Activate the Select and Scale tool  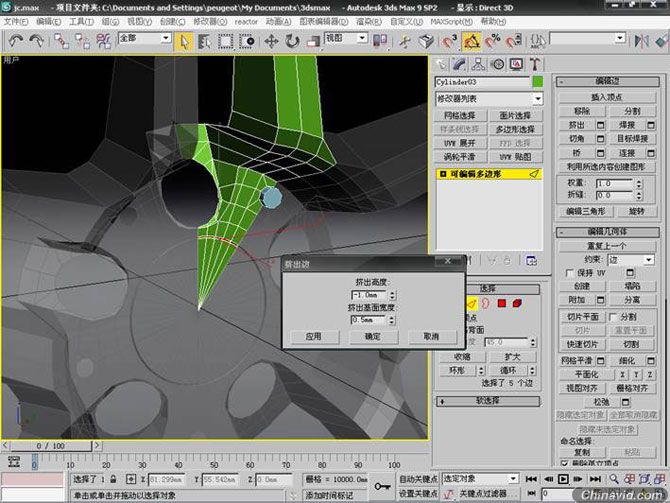313,41
